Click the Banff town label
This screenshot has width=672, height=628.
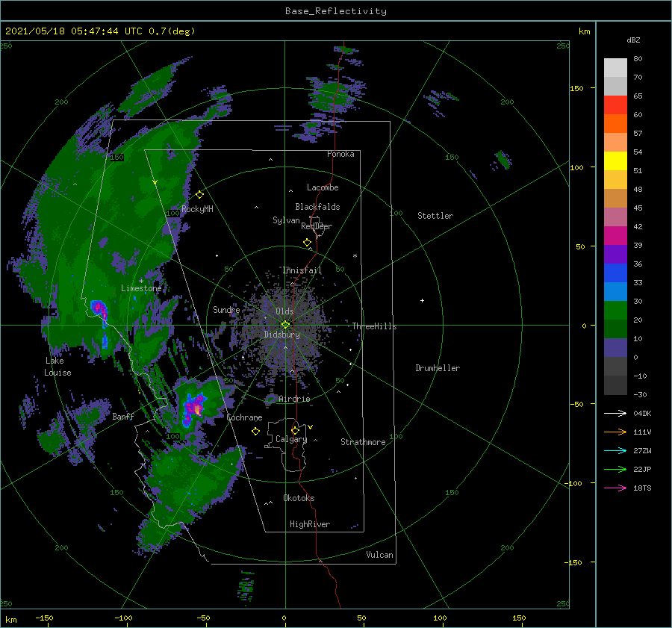click(x=123, y=416)
